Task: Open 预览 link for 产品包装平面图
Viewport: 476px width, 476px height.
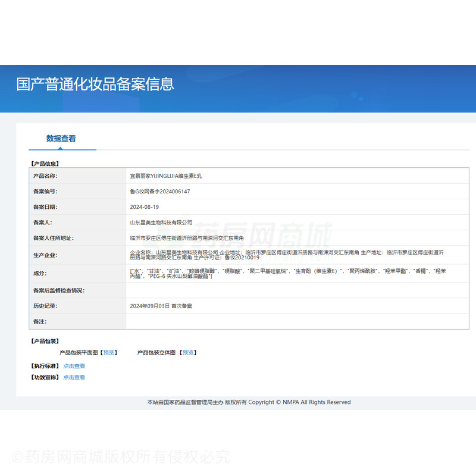Action: pos(109,353)
